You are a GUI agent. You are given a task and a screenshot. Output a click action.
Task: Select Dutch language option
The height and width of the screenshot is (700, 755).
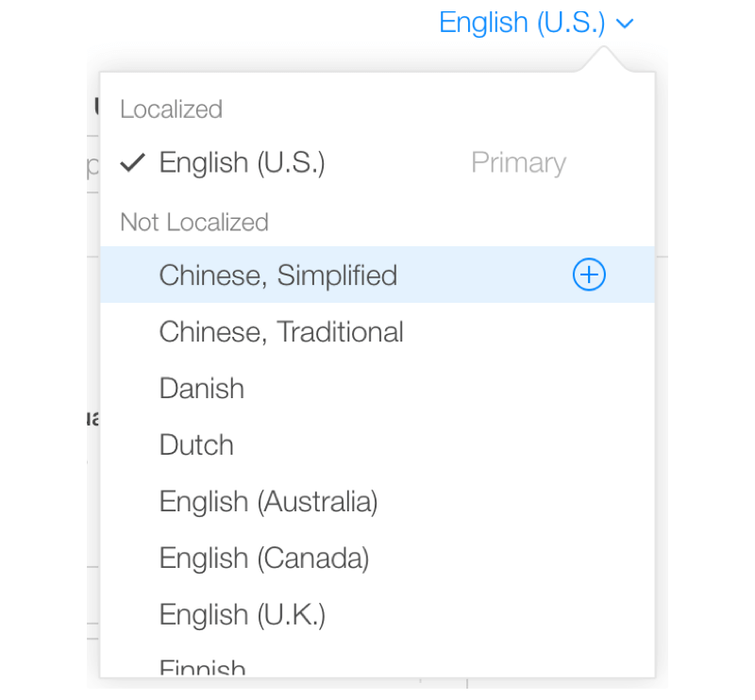click(x=377, y=444)
